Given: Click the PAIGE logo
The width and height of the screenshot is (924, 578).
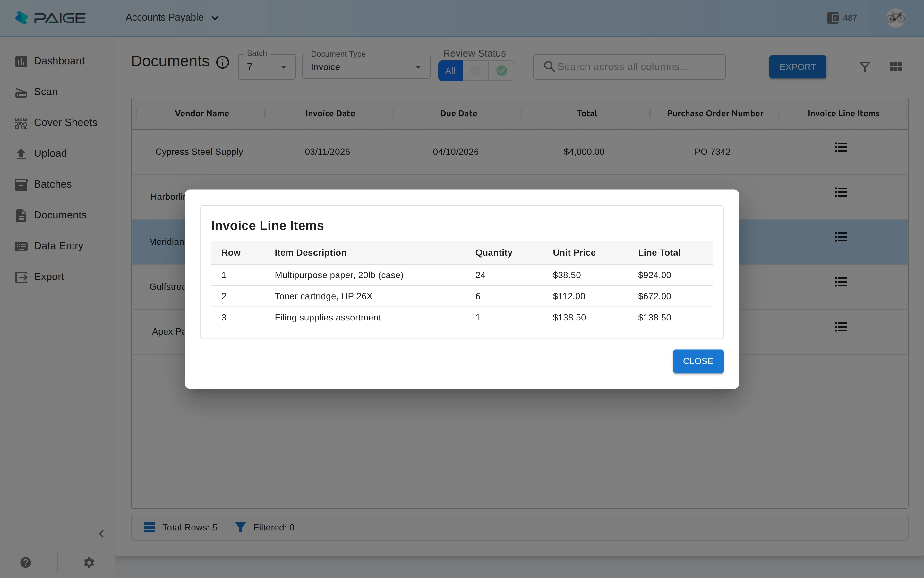Looking at the screenshot, I should coord(50,18).
